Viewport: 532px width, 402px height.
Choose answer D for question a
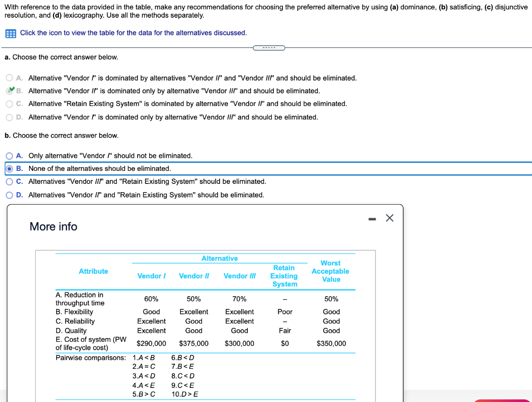coord(9,117)
